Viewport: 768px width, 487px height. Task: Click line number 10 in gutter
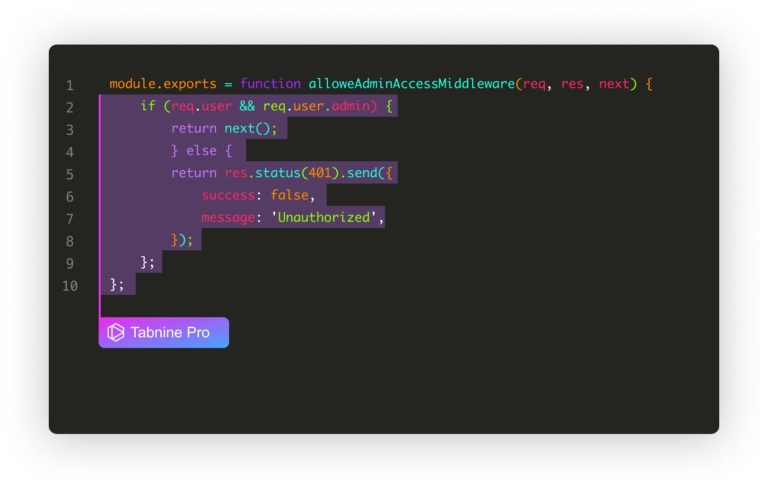70,286
